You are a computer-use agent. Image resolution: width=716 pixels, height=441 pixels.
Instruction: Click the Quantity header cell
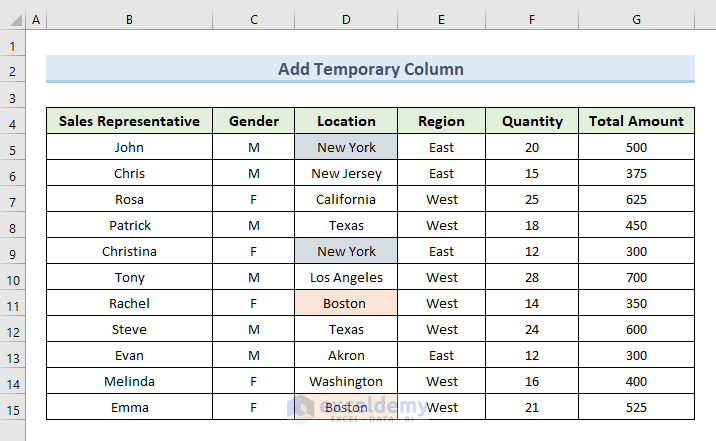click(x=532, y=121)
